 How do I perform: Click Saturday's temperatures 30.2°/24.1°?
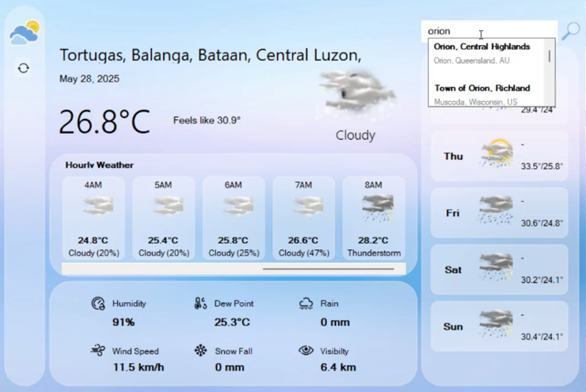coord(542,280)
